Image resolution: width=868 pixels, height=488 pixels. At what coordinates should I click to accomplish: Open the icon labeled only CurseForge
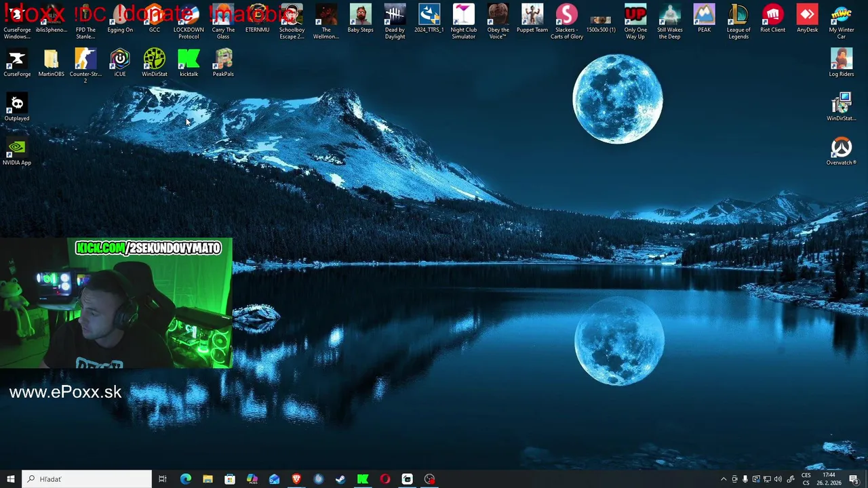tap(17, 62)
